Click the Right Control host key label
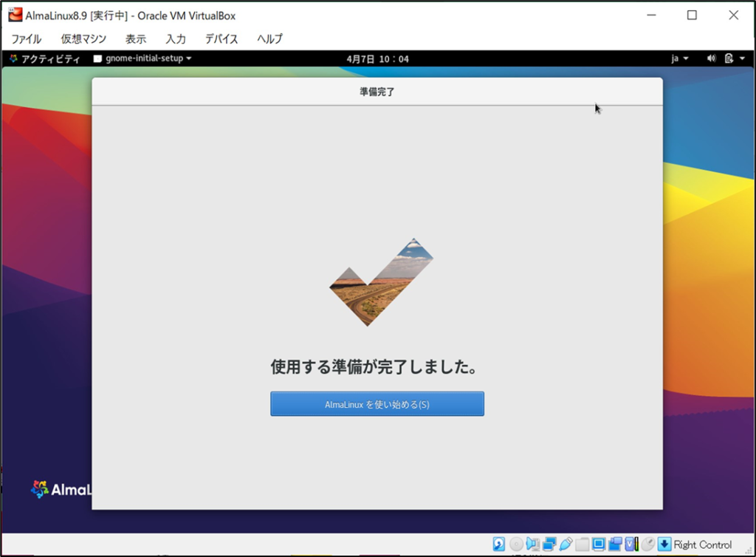 coord(703,545)
